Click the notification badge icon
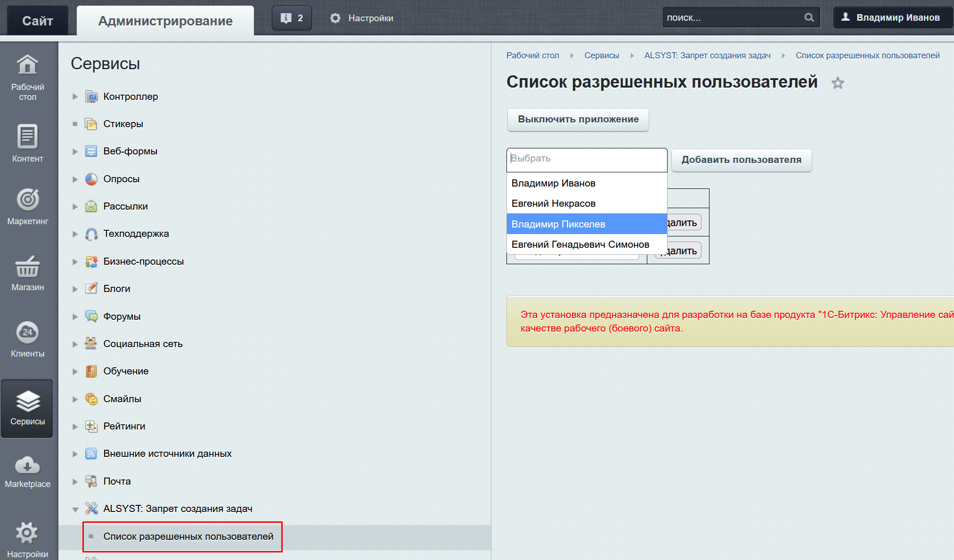This screenshot has height=560, width=954. tap(291, 18)
